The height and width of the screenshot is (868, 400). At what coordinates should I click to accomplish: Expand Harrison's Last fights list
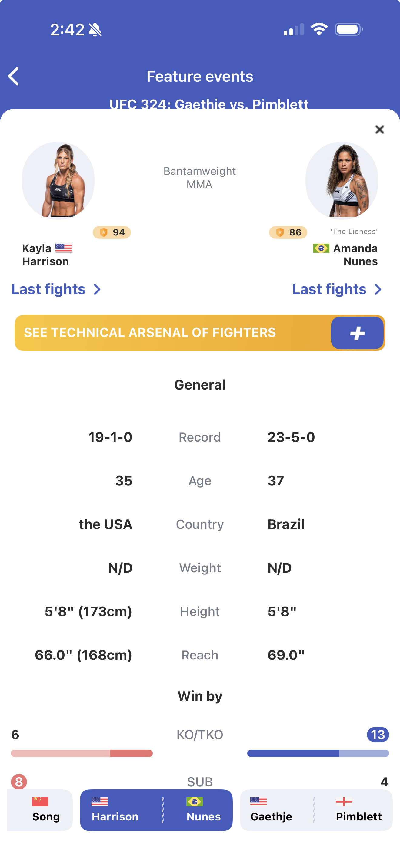tap(56, 289)
